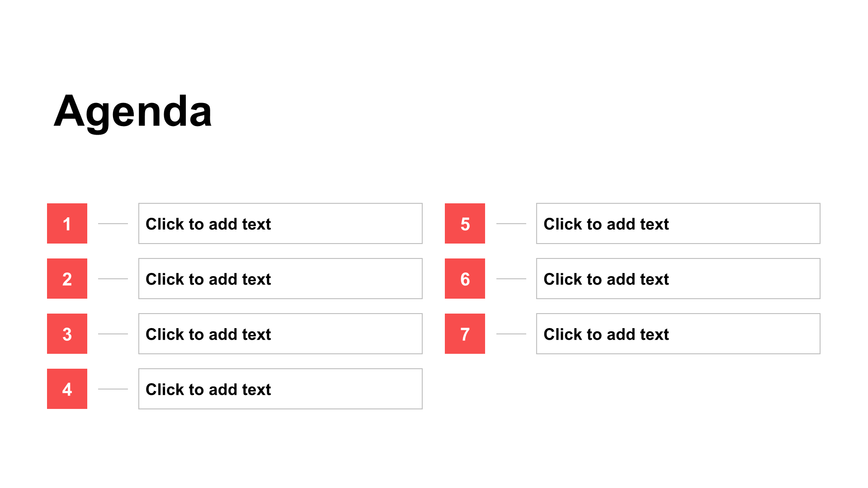Image resolution: width=868 pixels, height=488 pixels.
Task: Select the red number 7 box
Action: (x=465, y=333)
